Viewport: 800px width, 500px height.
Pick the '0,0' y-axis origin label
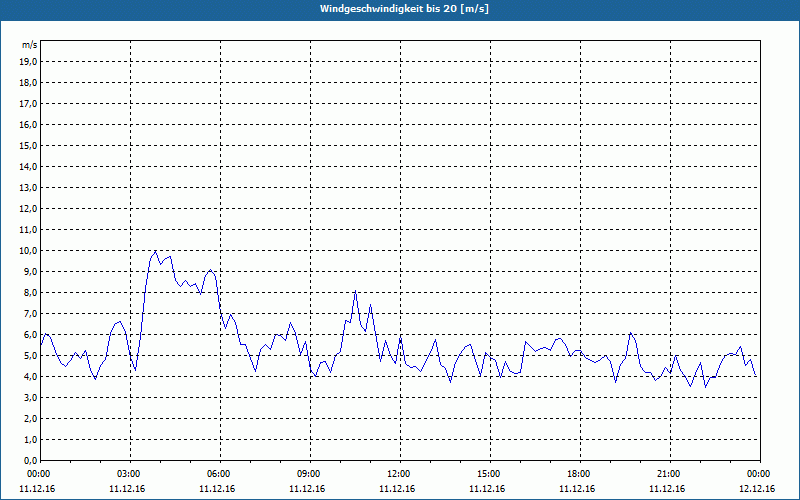coord(30,460)
